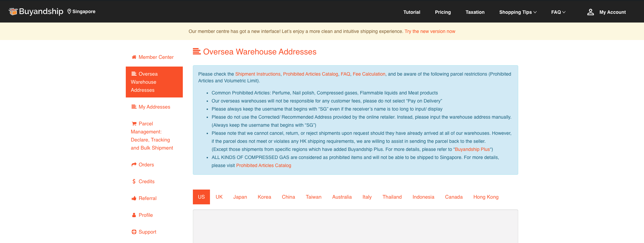
Task: Click the Buyandship brand name
Action: tap(41, 11)
